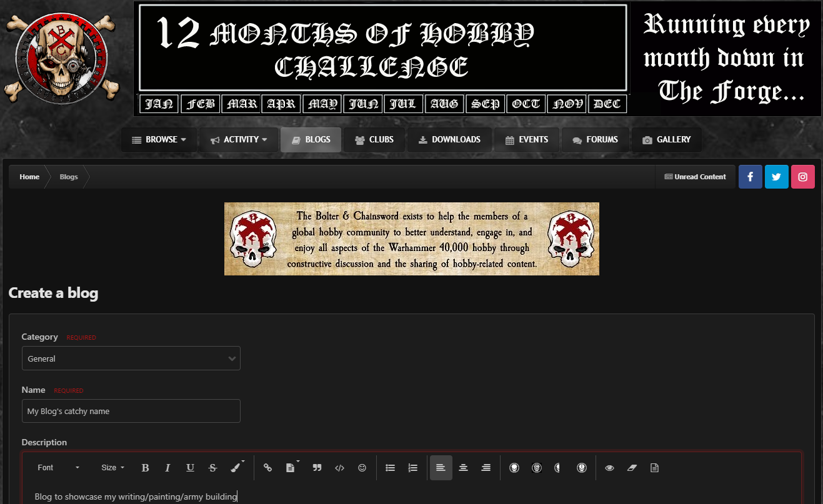Open the emoji picker
823x504 pixels.
362,468
